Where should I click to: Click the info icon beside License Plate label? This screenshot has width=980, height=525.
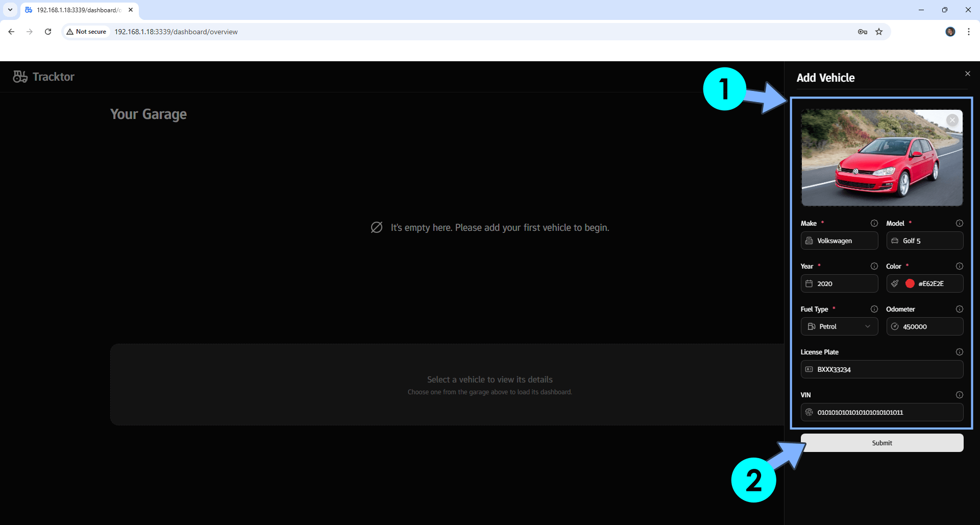coord(959,352)
